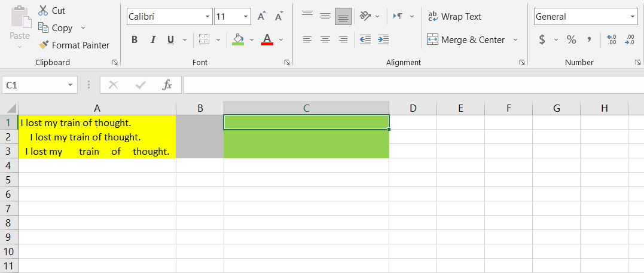The width and height of the screenshot is (644, 273).
Task: Expand the General number format dropdown
Action: pos(633,17)
